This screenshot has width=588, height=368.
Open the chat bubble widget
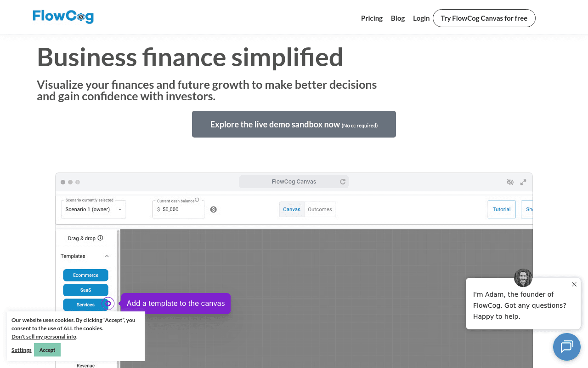click(567, 346)
